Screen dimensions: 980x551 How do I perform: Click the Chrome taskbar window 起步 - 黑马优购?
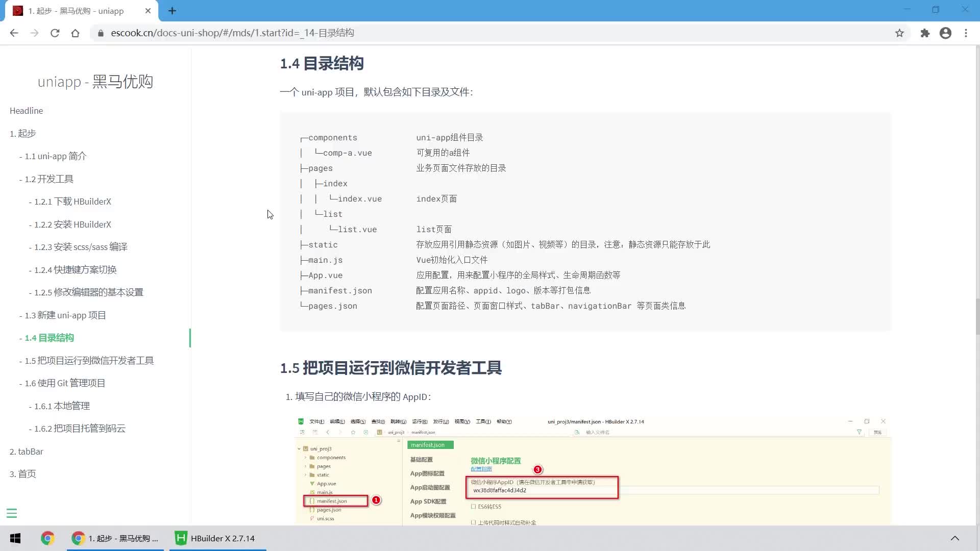click(115, 538)
